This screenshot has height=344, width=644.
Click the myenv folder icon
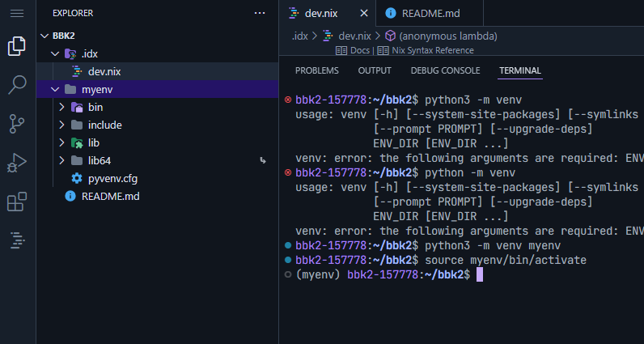tap(70, 90)
